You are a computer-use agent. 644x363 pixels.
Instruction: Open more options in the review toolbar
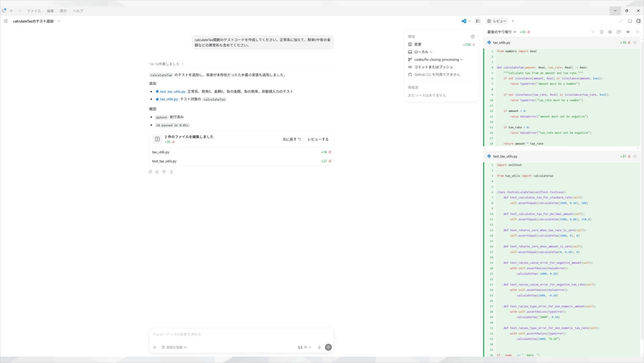593,32
